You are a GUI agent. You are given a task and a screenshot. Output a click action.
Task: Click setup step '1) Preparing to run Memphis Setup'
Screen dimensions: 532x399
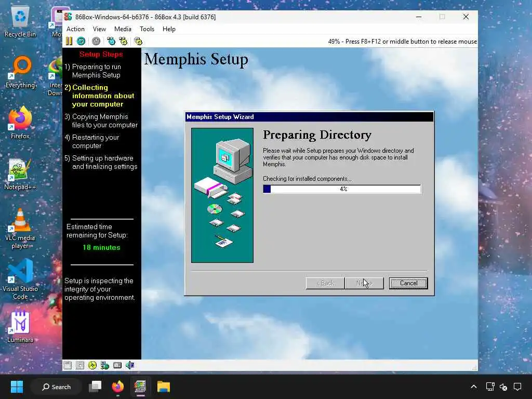(x=92, y=71)
